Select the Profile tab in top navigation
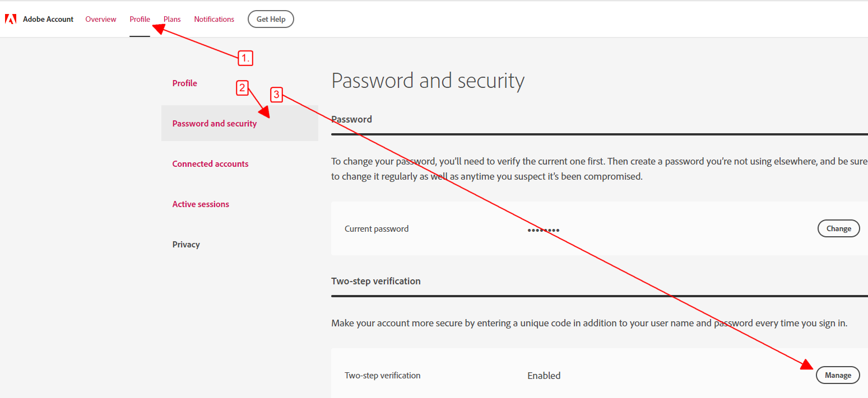Image resolution: width=868 pixels, height=398 pixels. pyautogui.click(x=140, y=18)
